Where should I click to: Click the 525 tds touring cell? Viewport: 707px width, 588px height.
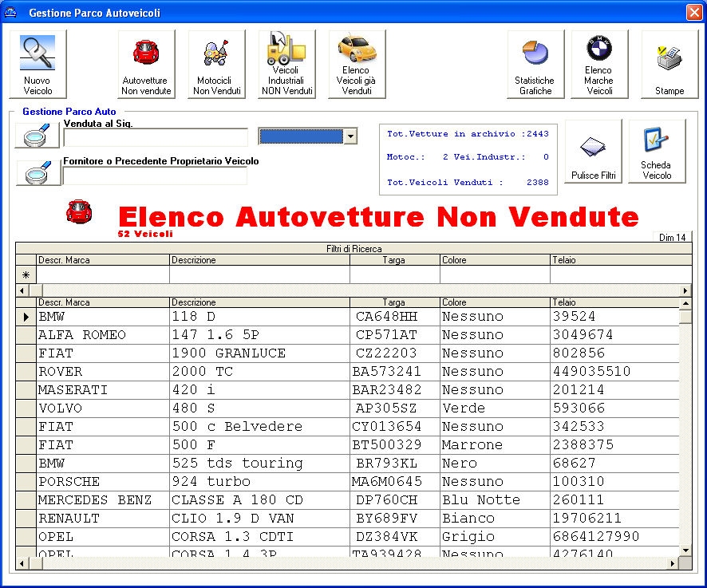[259, 464]
